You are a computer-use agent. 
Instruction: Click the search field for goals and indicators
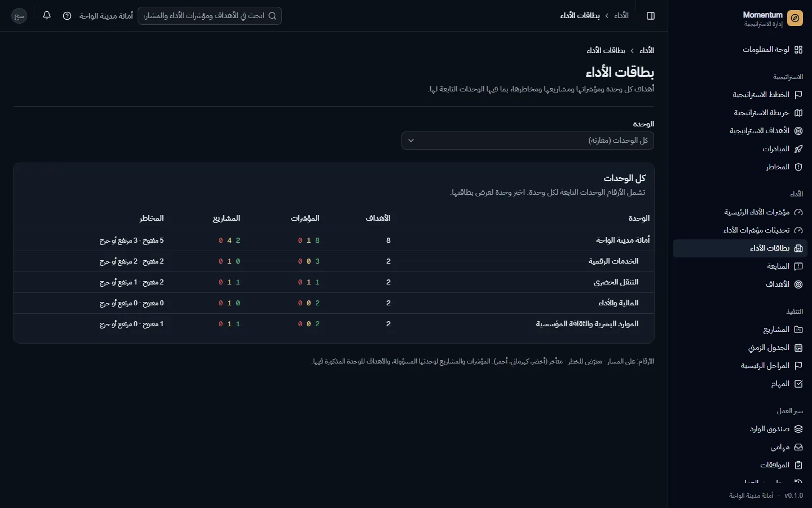pos(210,16)
